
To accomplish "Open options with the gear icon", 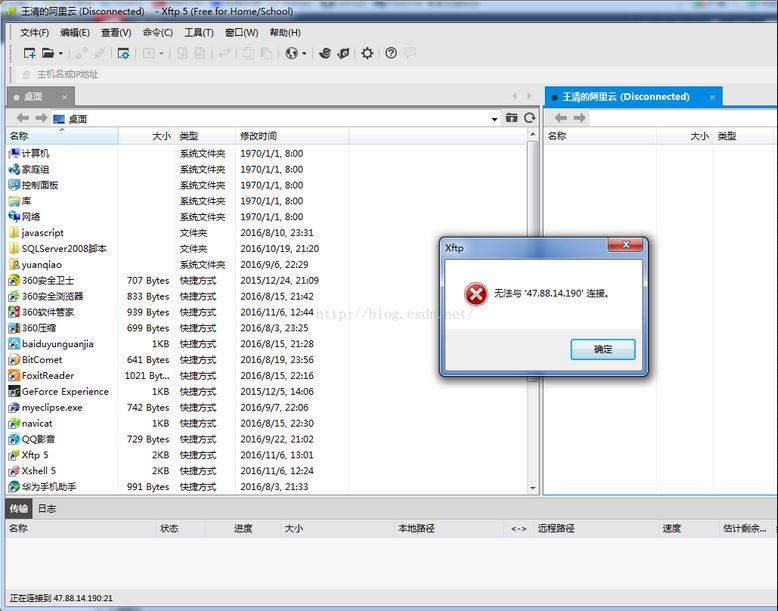I will coord(367,53).
